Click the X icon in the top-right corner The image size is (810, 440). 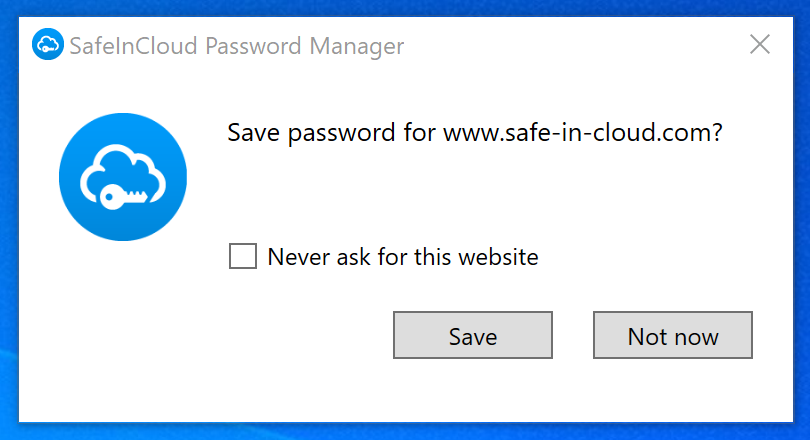[760, 44]
